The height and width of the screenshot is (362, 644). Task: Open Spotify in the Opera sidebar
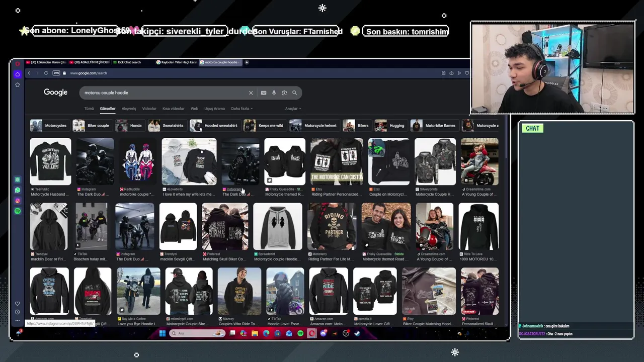(x=18, y=211)
